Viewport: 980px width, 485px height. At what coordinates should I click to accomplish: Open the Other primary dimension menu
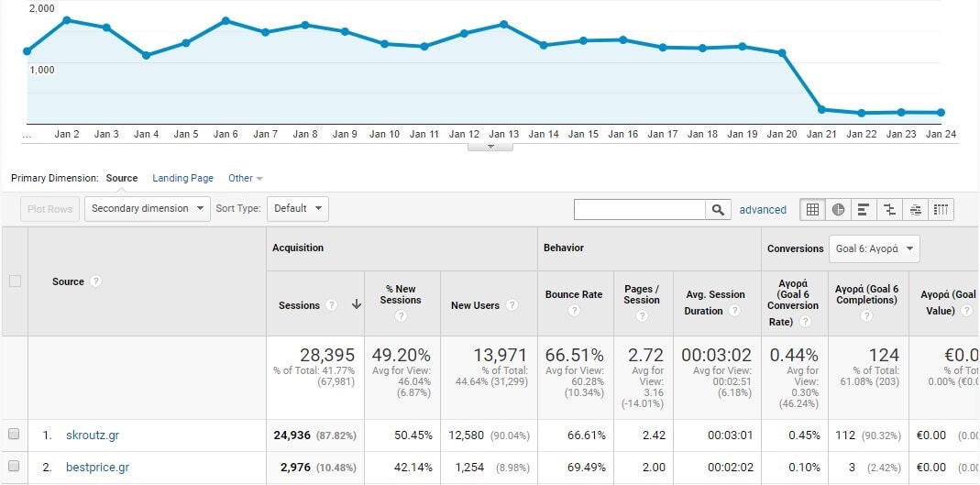245,178
